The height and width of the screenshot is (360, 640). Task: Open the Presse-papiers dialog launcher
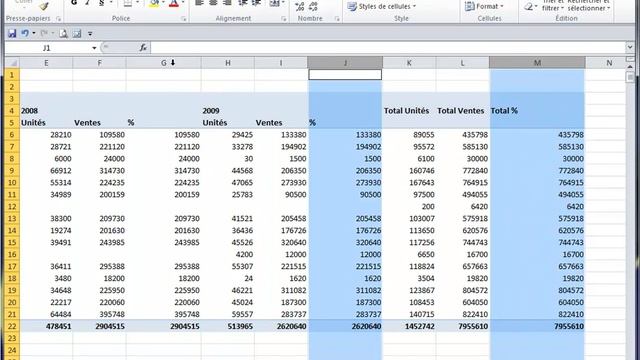tap(58, 19)
